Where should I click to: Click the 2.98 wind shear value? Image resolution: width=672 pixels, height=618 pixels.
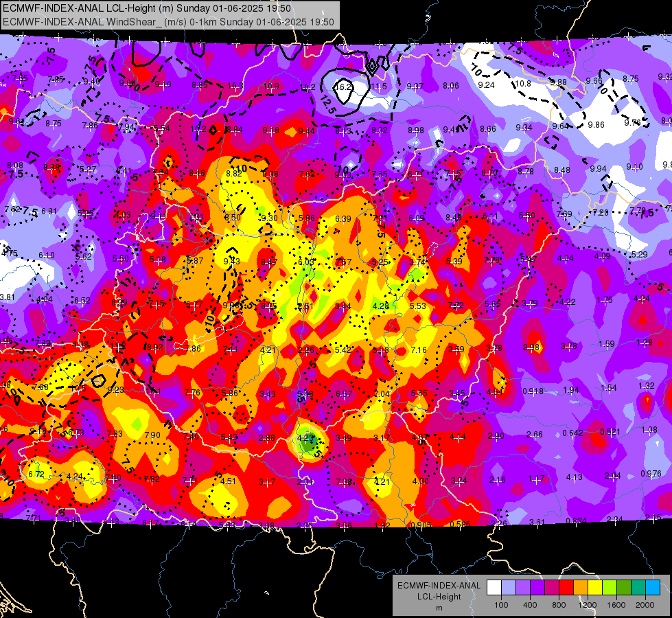531,347
